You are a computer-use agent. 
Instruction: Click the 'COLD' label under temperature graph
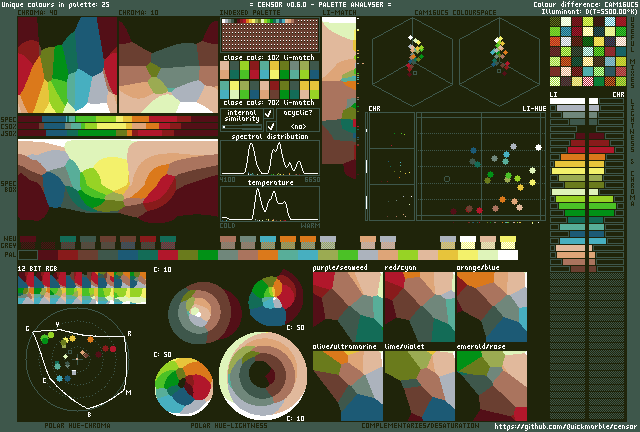coord(227,226)
